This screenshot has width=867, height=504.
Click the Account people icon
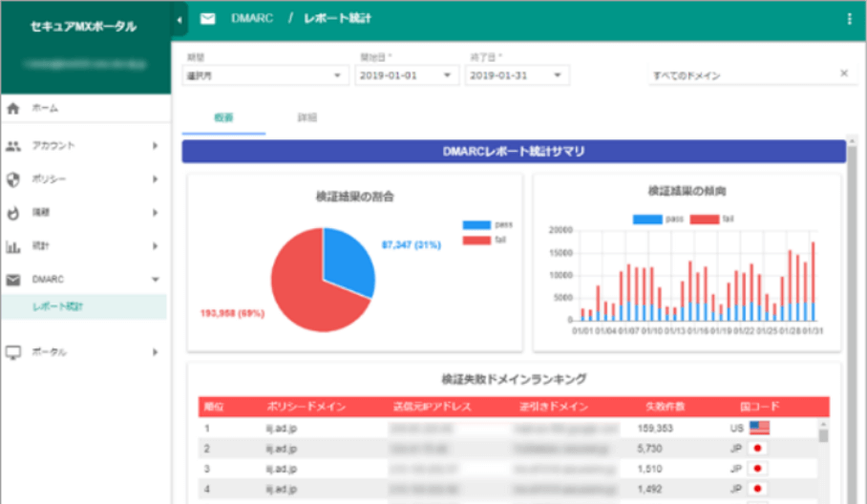[x=13, y=146]
